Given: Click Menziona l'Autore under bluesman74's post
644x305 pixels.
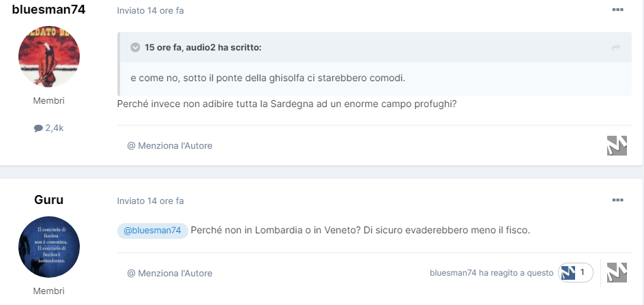Looking at the screenshot, I should [x=170, y=145].
